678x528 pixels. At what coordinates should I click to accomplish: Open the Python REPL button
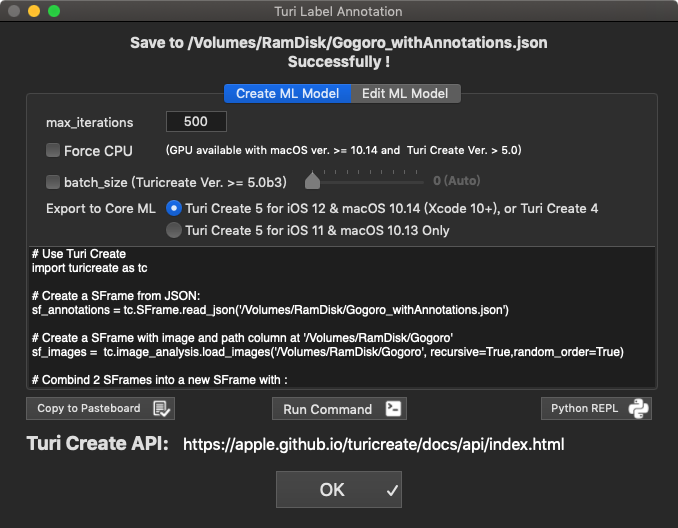(x=596, y=409)
